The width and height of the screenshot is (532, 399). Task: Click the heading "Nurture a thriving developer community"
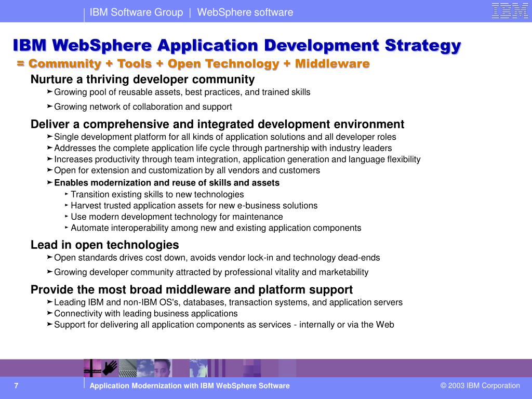tap(142, 79)
